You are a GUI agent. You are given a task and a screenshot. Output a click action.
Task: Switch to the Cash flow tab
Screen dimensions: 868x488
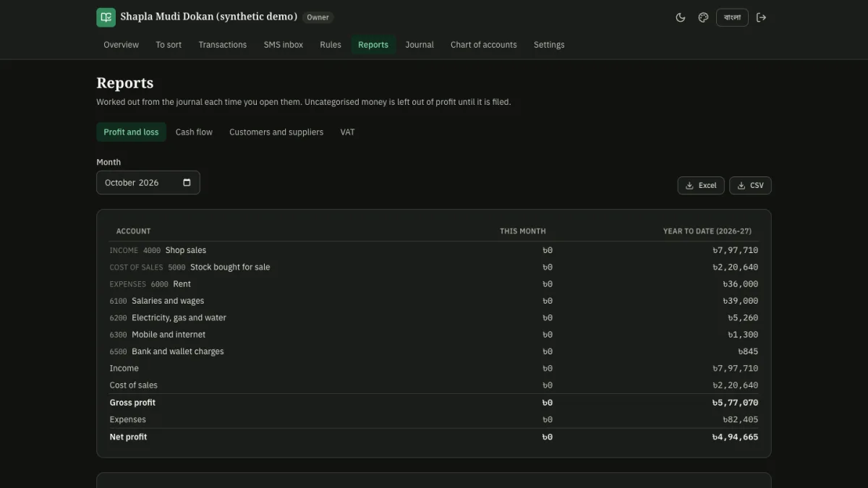pos(194,132)
